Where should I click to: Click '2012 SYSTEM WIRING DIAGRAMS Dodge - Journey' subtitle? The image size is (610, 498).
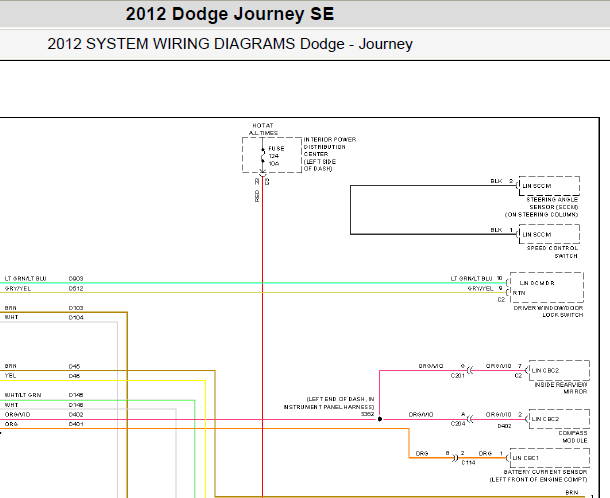(x=230, y=44)
